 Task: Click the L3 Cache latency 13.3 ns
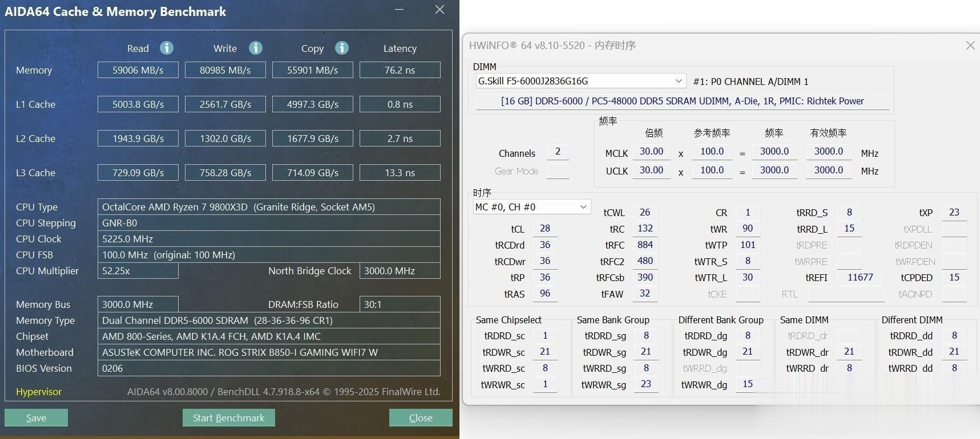pos(400,173)
